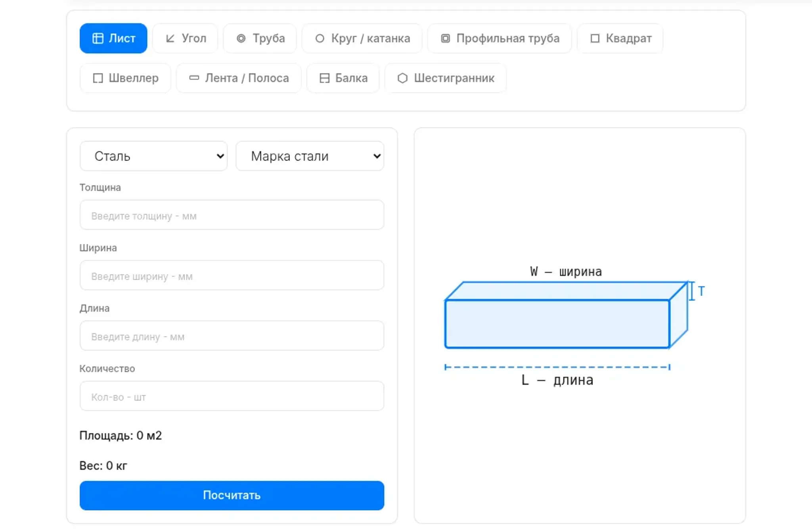The image size is (812, 530).
Task: Focus the Ширина width input field
Action: 232,275
